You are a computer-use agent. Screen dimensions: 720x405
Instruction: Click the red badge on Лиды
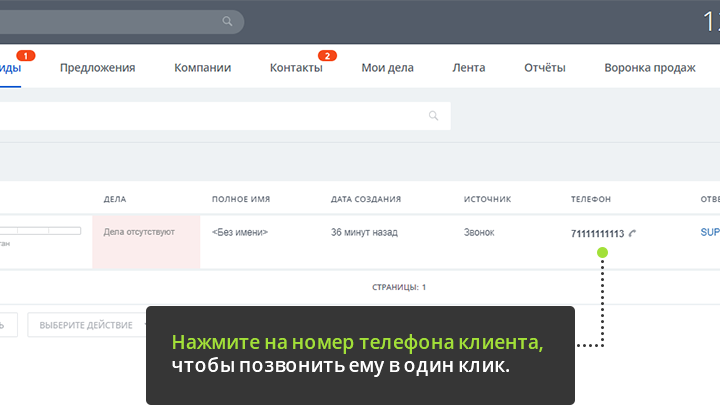click(x=26, y=56)
